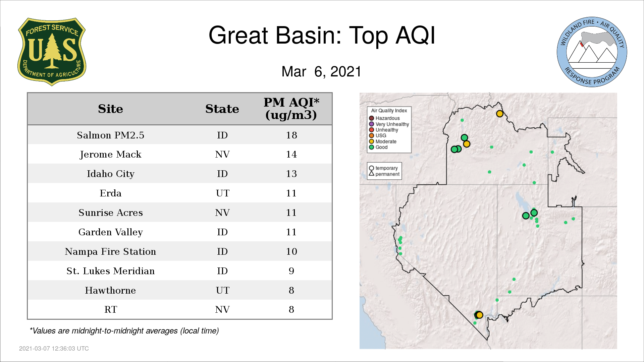Click the yellow moderate marker near southern Nevada
This screenshot has width=644, height=362.
tap(480, 315)
